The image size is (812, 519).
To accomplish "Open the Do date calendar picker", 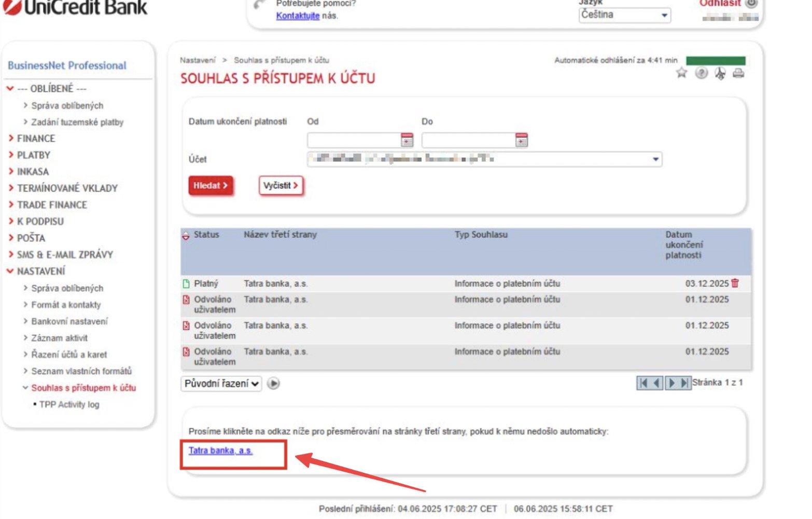I will pyautogui.click(x=521, y=140).
